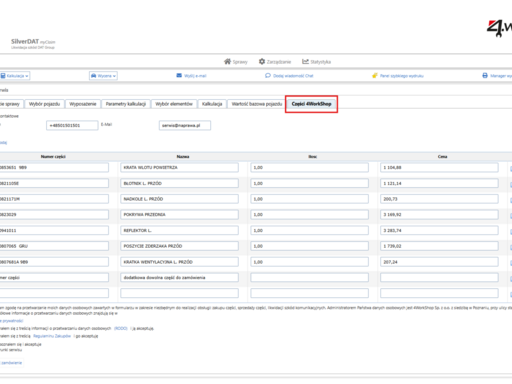Click the Dodaj link under contact data
512x384 pixels.
(x=3, y=142)
